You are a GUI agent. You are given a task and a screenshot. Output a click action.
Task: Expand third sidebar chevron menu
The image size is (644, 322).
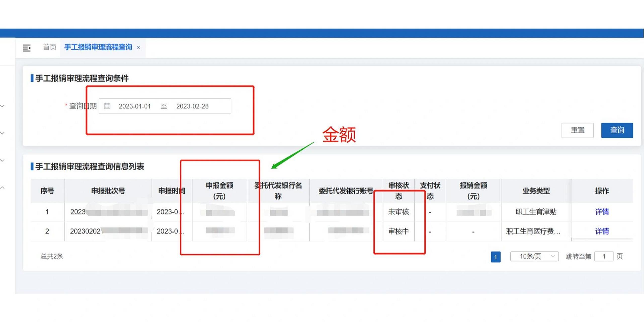[3, 160]
